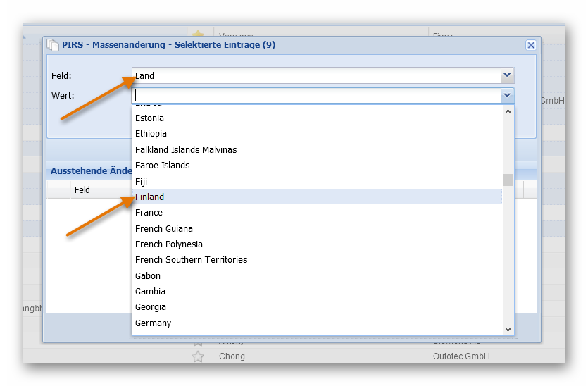Select Falkland Islands Malvinas entry
Image resolution: width=588 pixels, height=386 pixels.
(186, 150)
